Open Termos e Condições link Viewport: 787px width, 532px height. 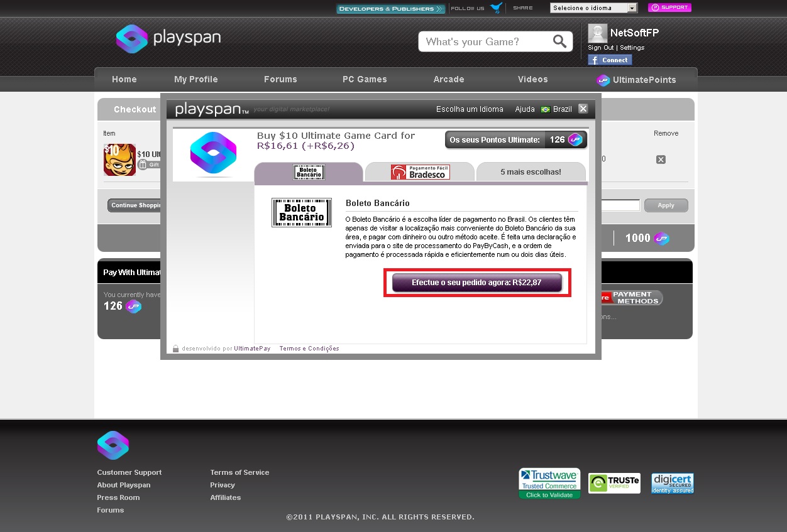pyautogui.click(x=309, y=349)
